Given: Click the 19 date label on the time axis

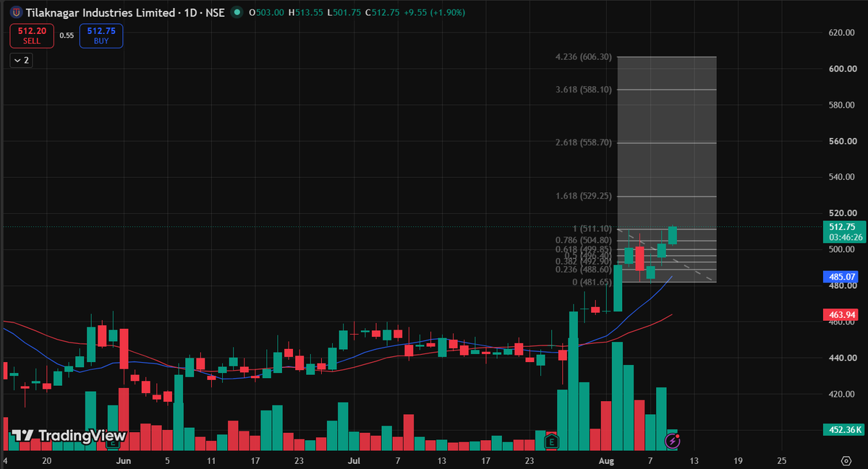Looking at the screenshot, I should click(x=737, y=460).
